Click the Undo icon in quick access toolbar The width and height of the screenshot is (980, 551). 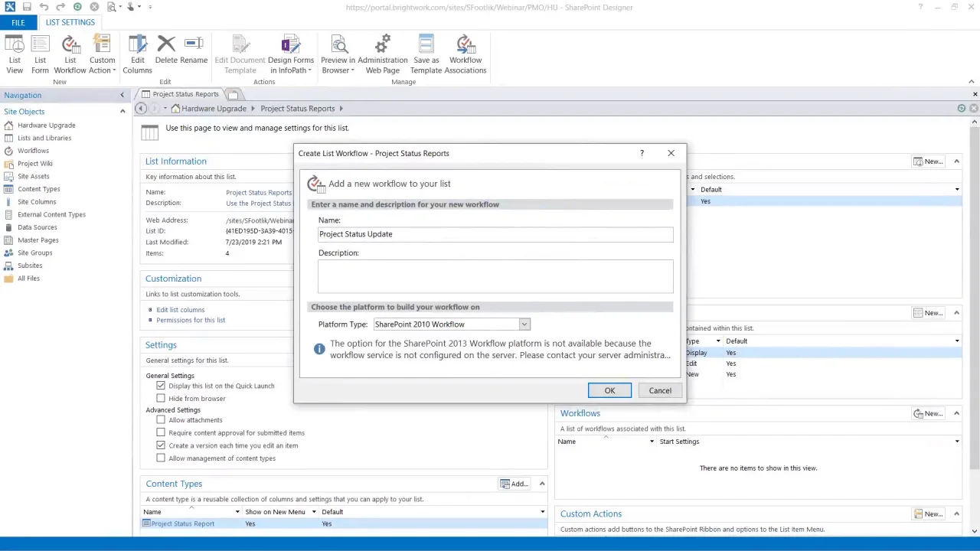(x=44, y=7)
